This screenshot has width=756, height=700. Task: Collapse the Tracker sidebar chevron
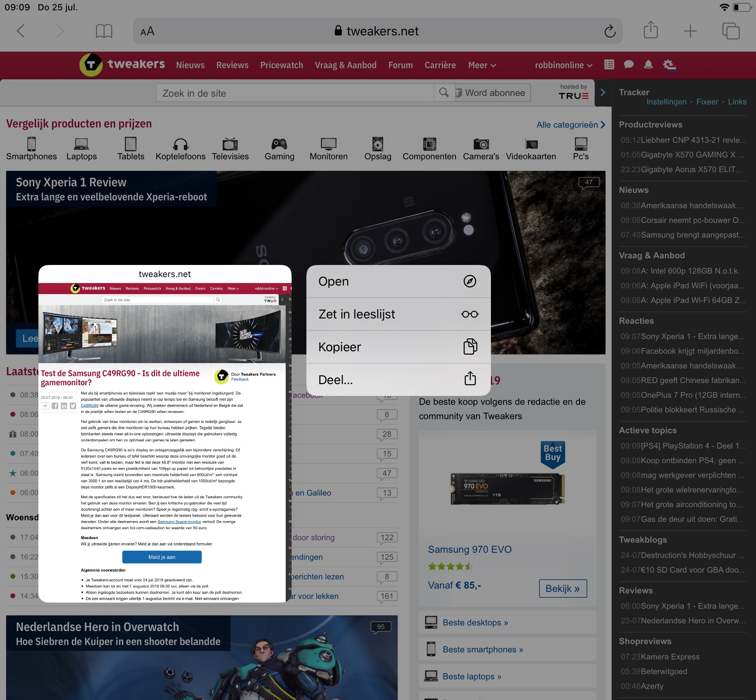[x=603, y=92]
